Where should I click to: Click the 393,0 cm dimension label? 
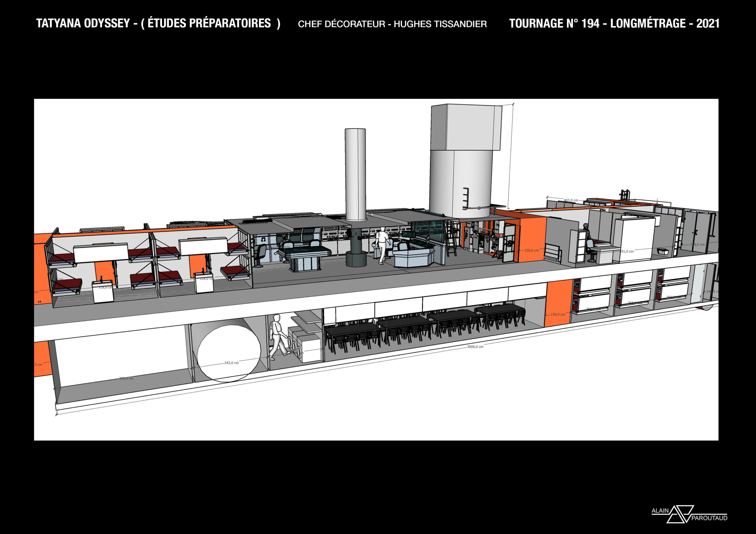[126, 379]
